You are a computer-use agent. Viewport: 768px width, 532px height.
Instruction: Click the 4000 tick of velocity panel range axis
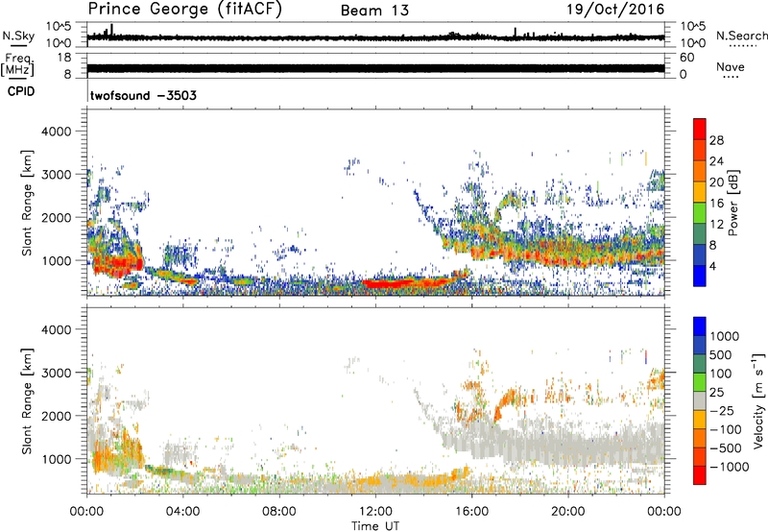(x=56, y=329)
